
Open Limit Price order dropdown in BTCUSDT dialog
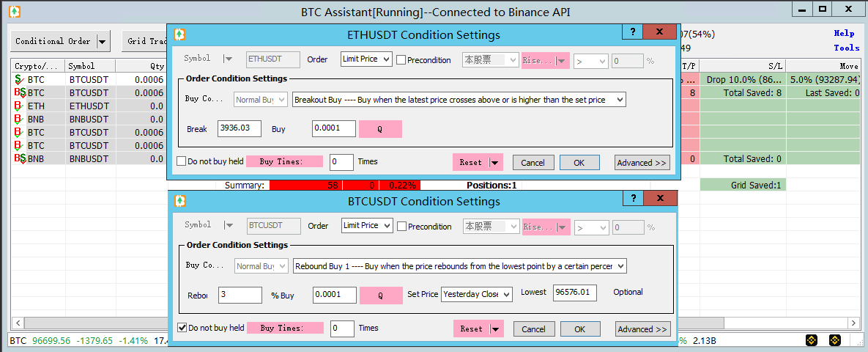pos(387,226)
